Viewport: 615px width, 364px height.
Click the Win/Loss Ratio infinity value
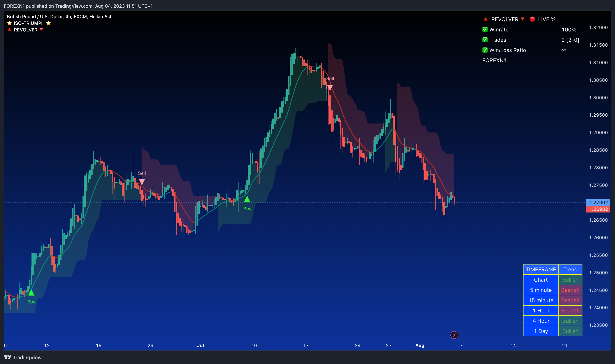(564, 50)
